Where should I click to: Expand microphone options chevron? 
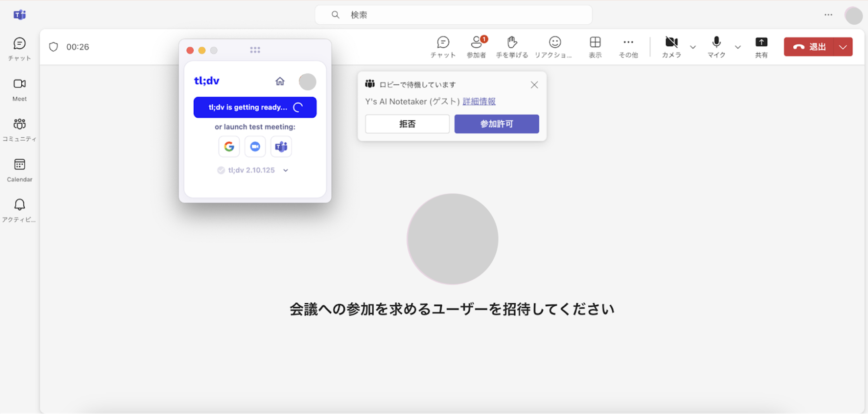click(x=738, y=47)
